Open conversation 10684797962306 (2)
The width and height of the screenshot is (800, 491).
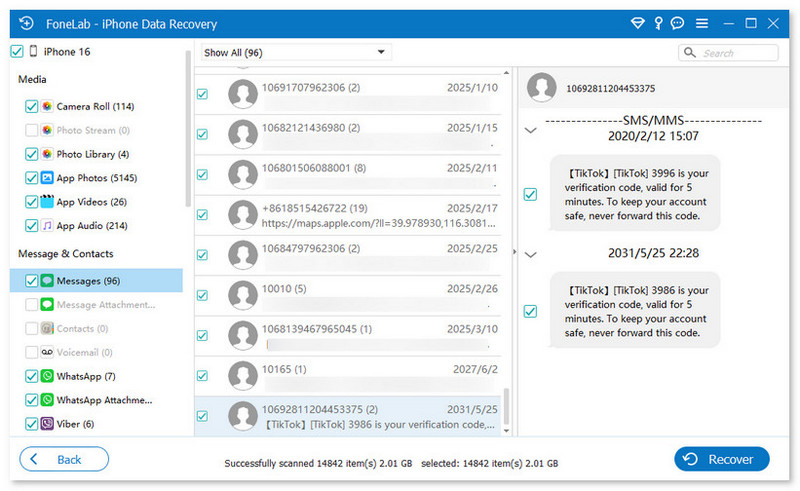347,255
